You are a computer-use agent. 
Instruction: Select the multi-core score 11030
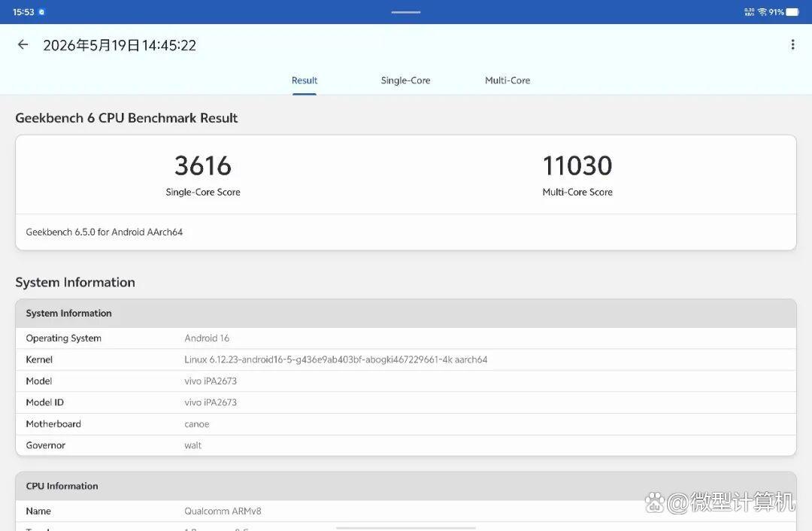point(577,165)
